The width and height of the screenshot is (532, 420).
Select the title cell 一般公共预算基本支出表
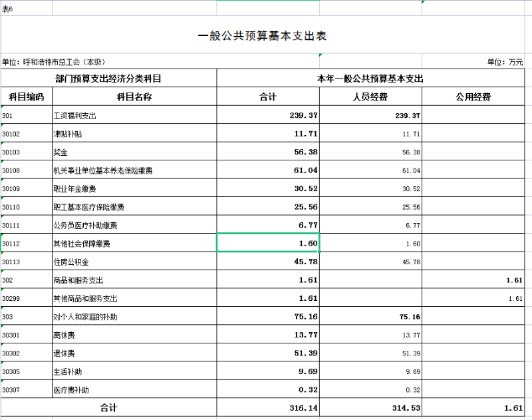[x=263, y=36]
